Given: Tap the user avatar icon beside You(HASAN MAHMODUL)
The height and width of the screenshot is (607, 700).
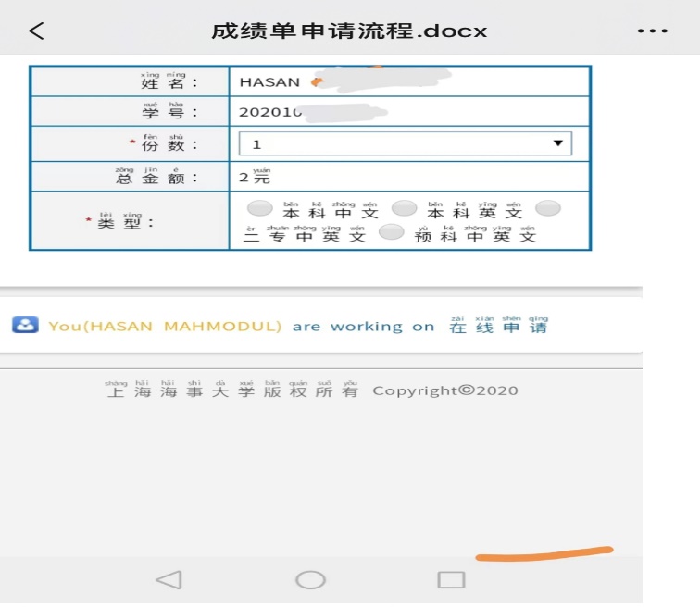Looking at the screenshot, I should click(x=25, y=325).
